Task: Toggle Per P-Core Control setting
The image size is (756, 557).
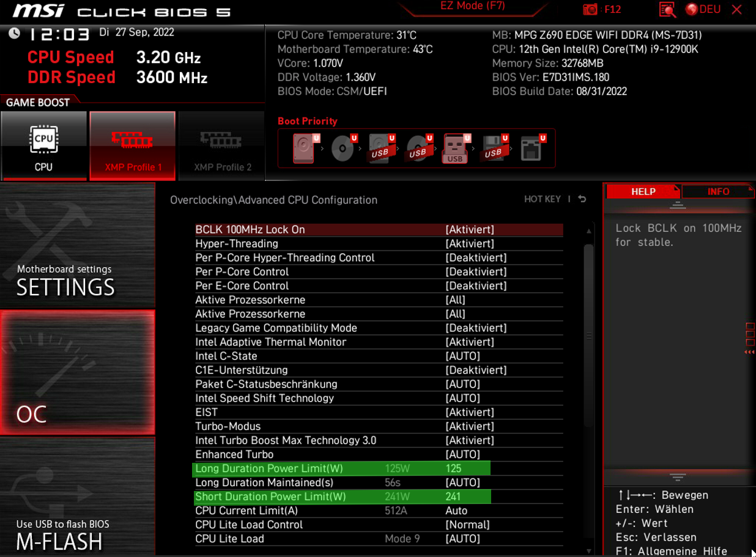Action: point(379,272)
